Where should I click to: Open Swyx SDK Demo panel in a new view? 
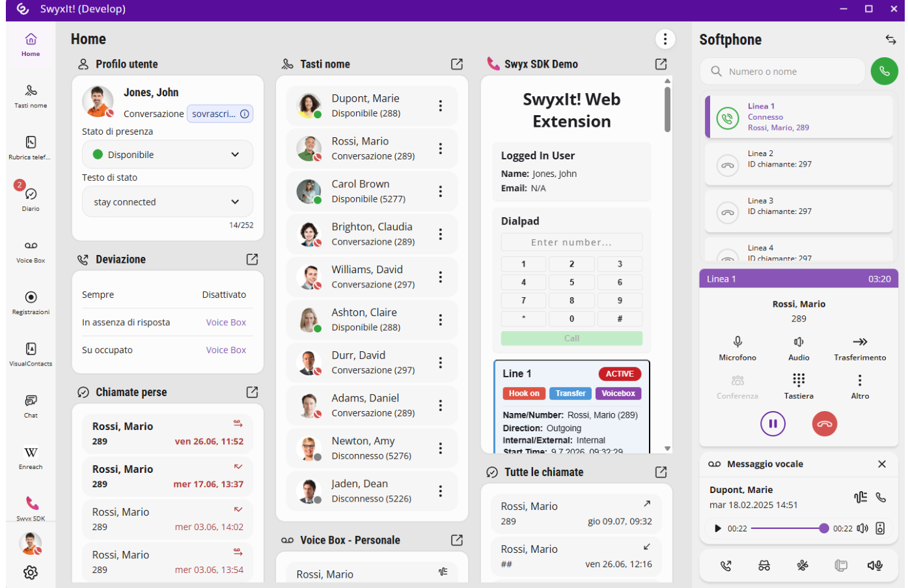click(x=661, y=64)
